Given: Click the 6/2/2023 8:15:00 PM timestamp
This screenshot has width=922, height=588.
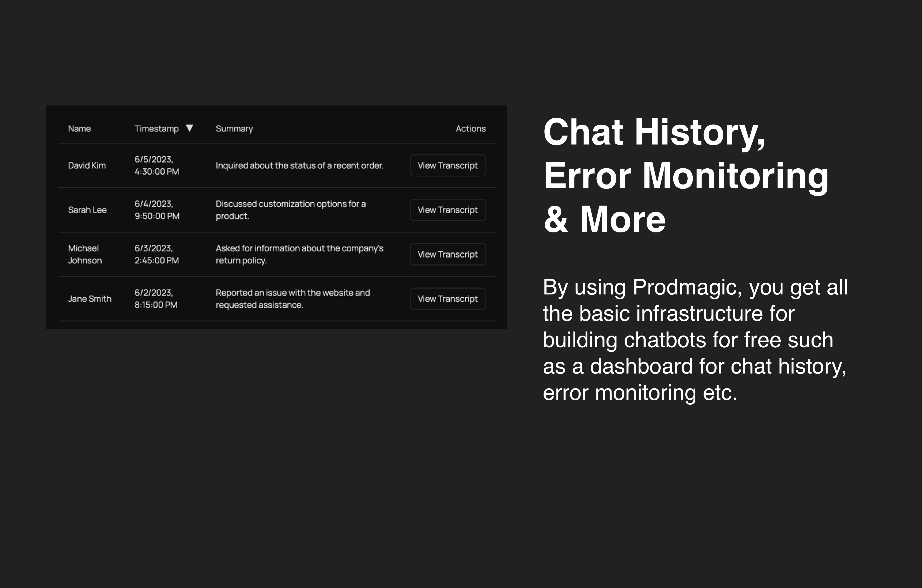Looking at the screenshot, I should point(156,299).
